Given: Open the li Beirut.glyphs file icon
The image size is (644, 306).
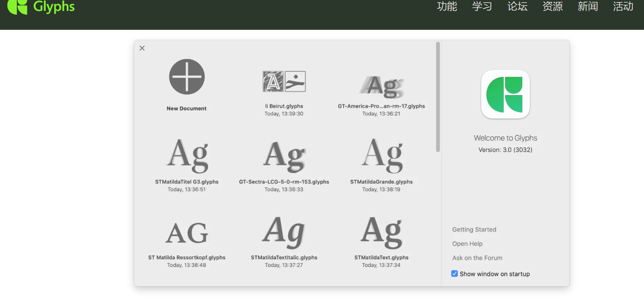Looking at the screenshot, I should click(284, 81).
